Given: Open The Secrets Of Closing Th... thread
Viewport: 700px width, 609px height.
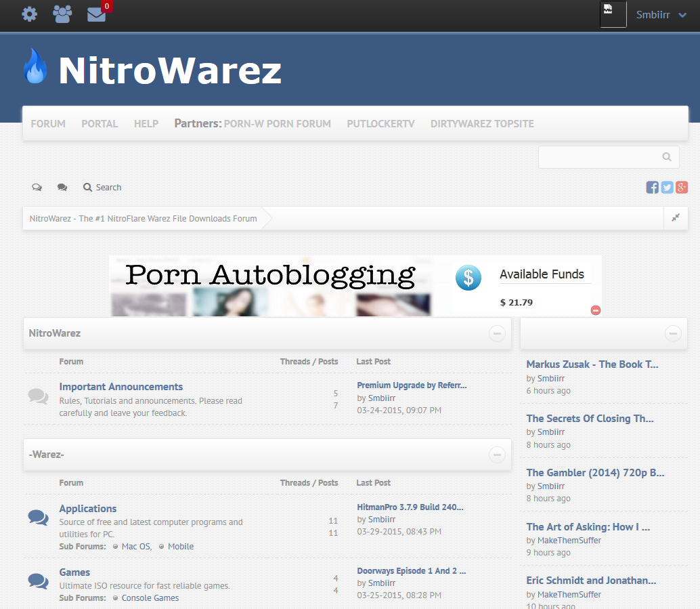Looking at the screenshot, I should click(590, 419).
